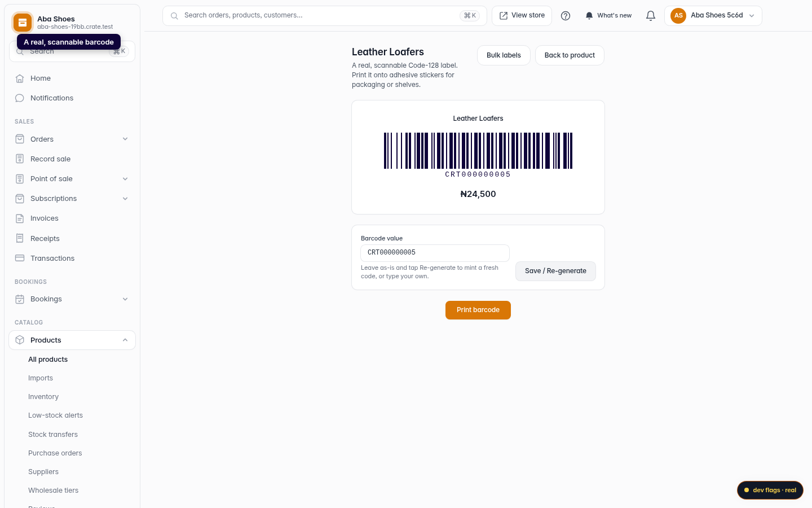Open Stock transfers
This screenshot has height=508, width=812.
pyautogui.click(x=53, y=435)
